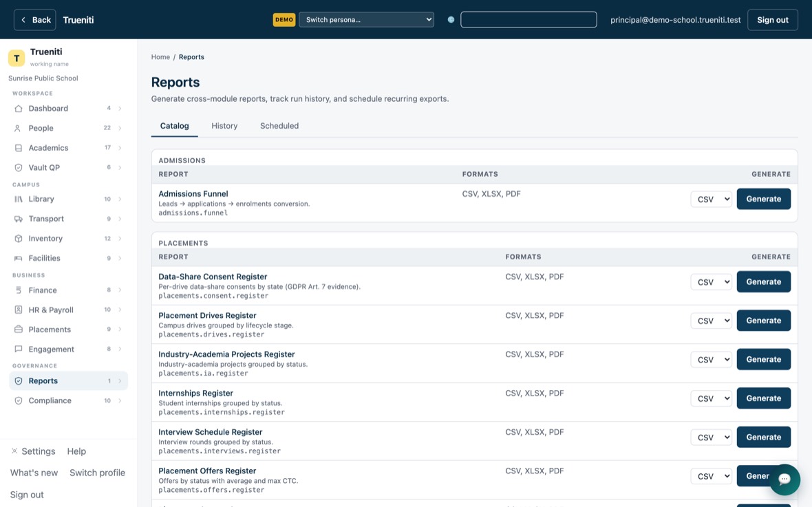The width and height of the screenshot is (812, 507).
Task: Expand the Finance chevron arrow
Action: click(120, 290)
